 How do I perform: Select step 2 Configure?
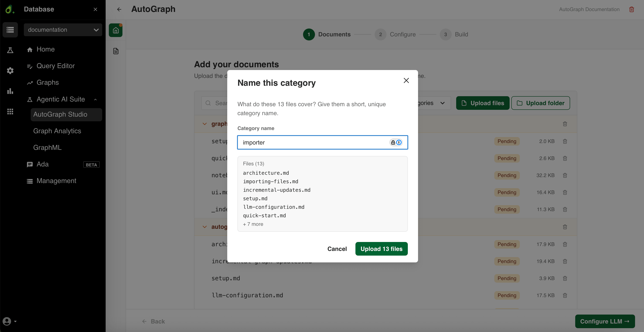point(395,34)
